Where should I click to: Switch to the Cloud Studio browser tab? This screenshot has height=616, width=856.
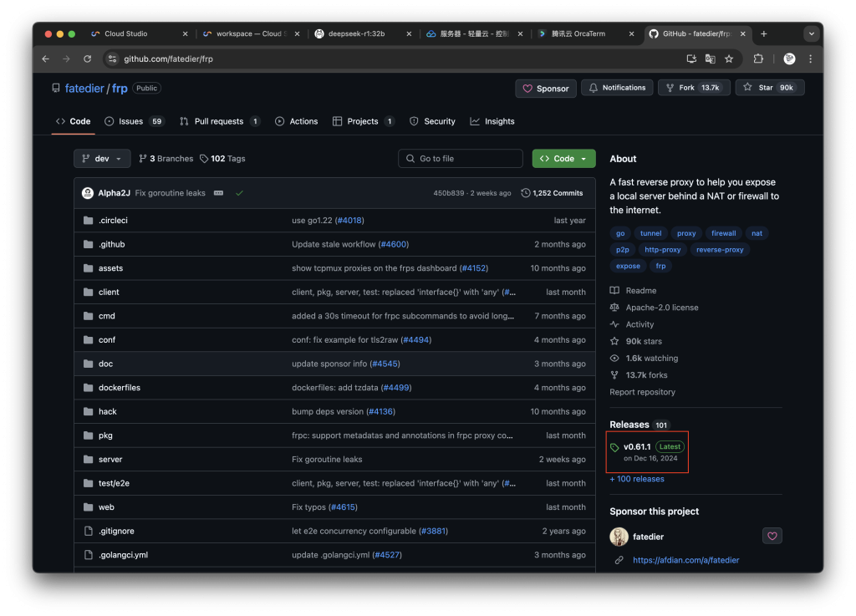(x=139, y=33)
